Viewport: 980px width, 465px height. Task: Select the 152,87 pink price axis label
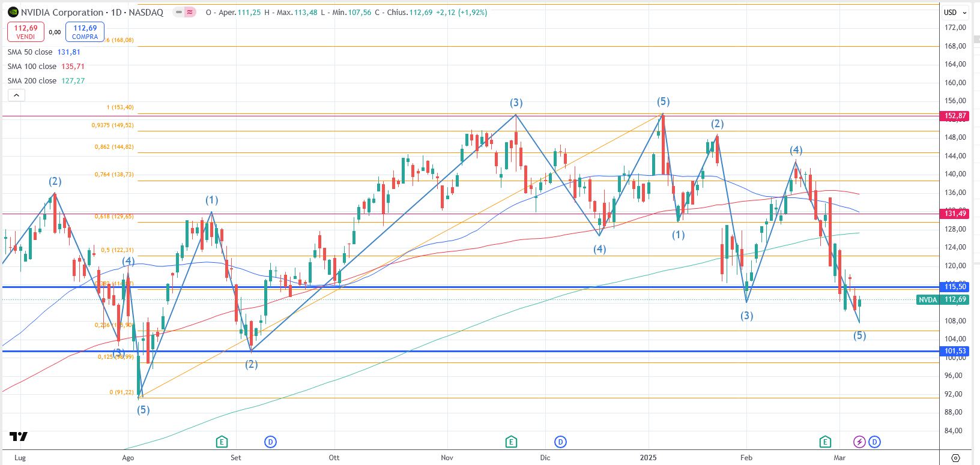coord(955,116)
